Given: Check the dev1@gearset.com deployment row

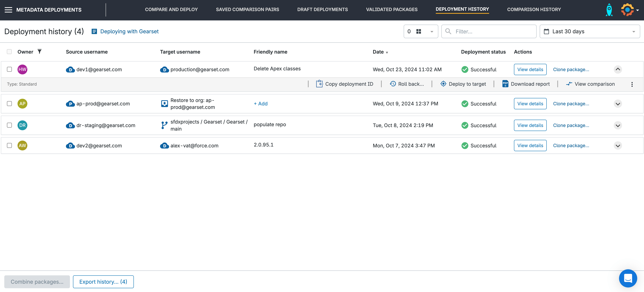Looking at the screenshot, I should click(9, 69).
